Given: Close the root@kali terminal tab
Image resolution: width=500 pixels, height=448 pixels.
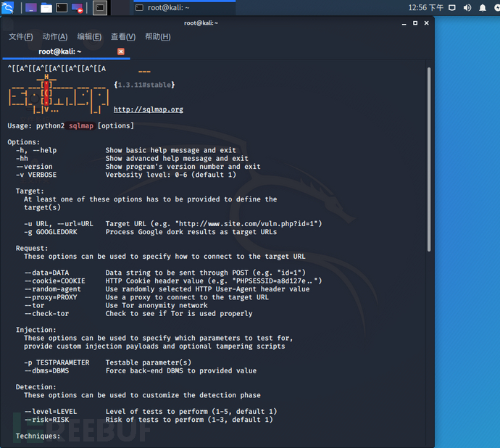Looking at the screenshot, I should 121,51.
